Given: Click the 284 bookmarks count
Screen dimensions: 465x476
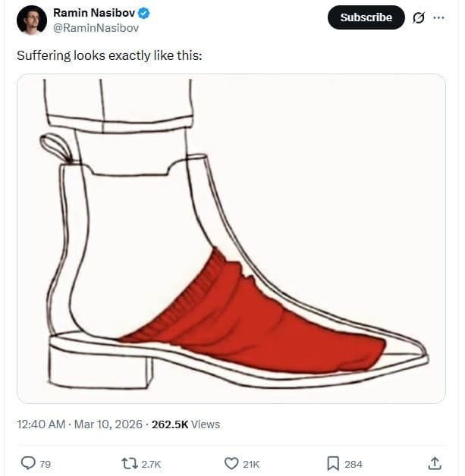Looking at the screenshot, I should pos(353,464).
